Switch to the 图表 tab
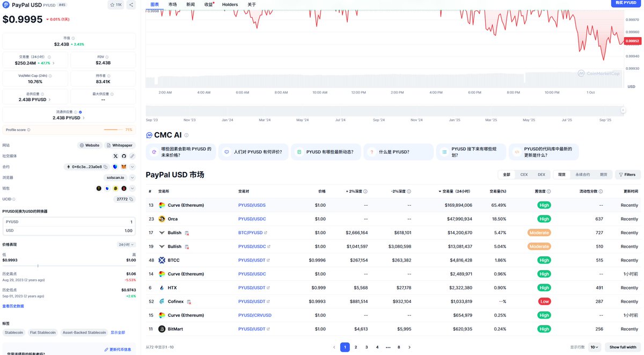The image size is (644, 355). [x=155, y=4]
